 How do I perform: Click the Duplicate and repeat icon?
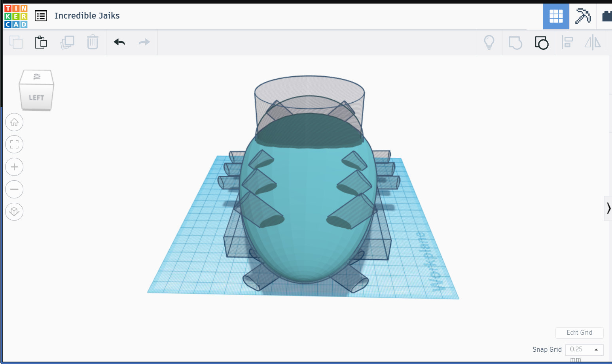click(x=67, y=42)
